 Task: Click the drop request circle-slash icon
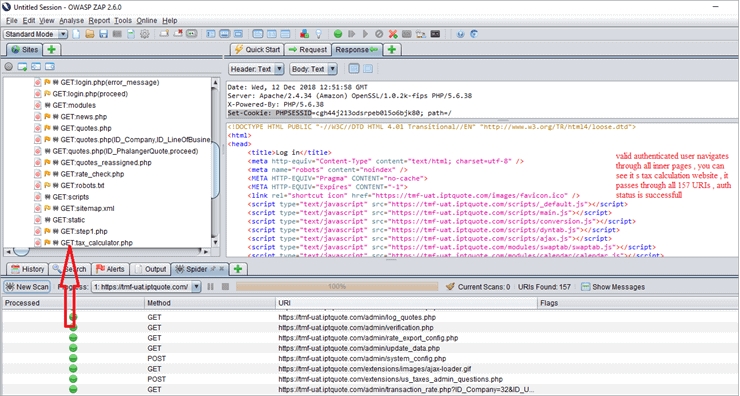[379, 34]
